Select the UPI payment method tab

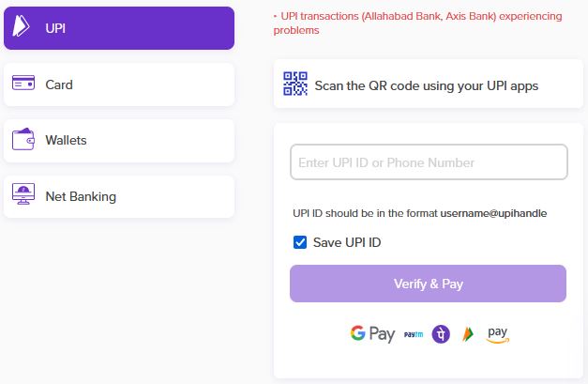click(x=119, y=28)
